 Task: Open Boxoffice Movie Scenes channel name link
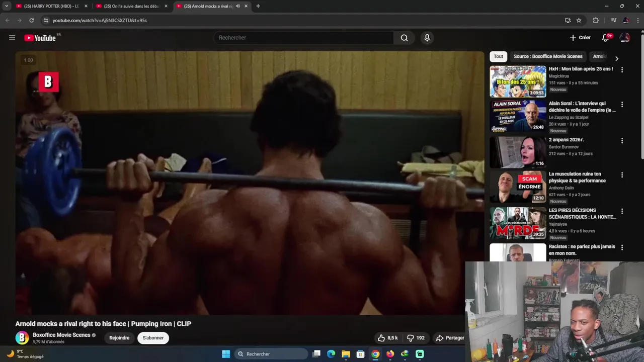click(x=61, y=335)
